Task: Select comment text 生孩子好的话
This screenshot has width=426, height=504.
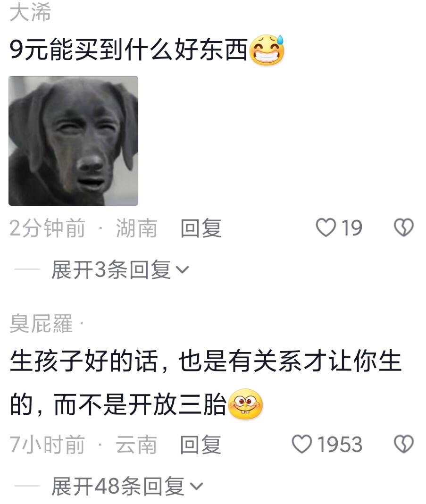Action: click(x=84, y=361)
